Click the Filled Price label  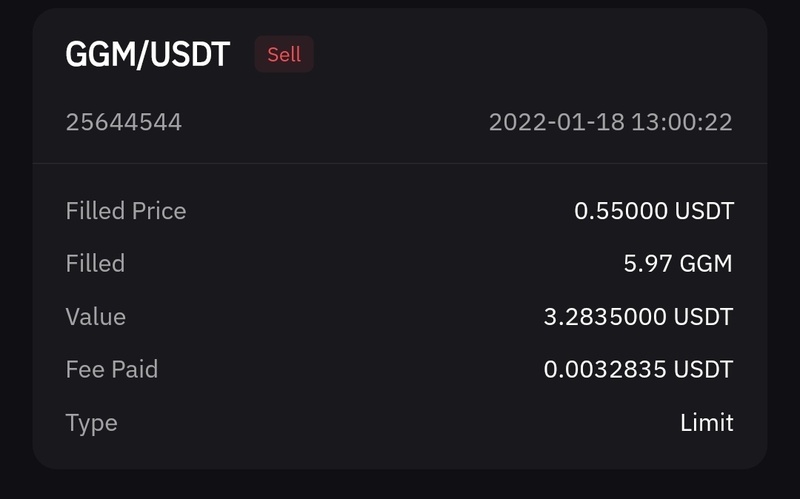click(x=126, y=211)
